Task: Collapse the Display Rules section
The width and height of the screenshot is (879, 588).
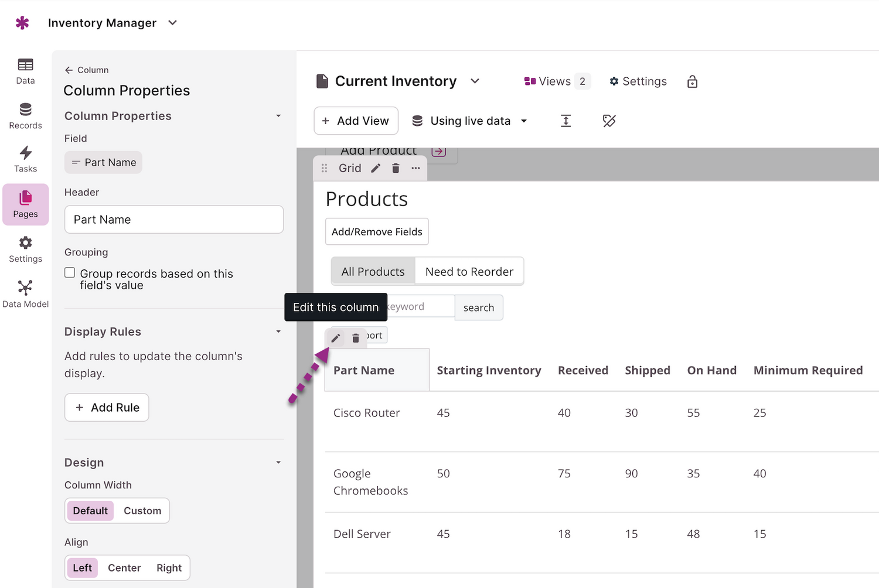Action: pyautogui.click(x=278, y=331)
